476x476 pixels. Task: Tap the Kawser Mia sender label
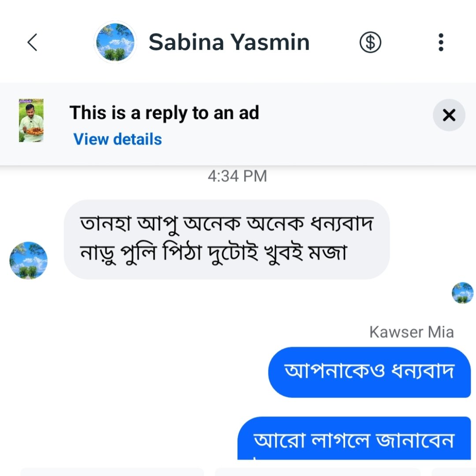click(412, 332)
